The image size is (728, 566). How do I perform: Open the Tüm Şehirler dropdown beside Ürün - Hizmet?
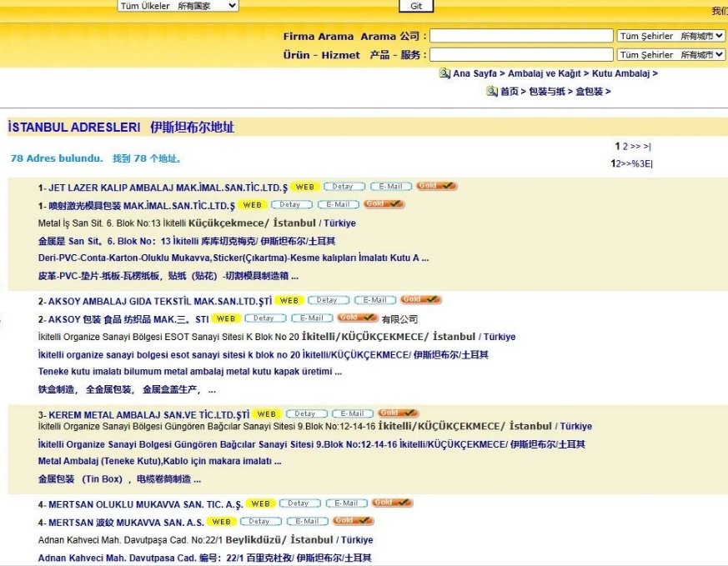671,55
